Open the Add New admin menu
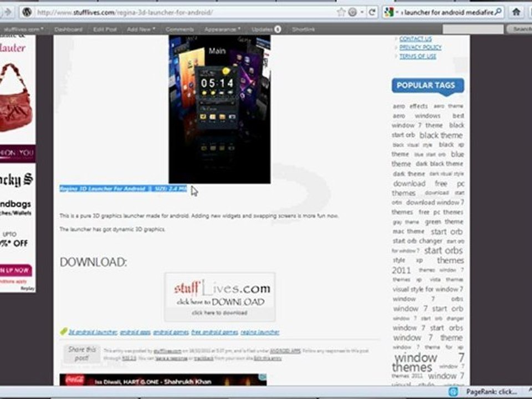Viewport: 532px width, 399px height. point(141,29)
